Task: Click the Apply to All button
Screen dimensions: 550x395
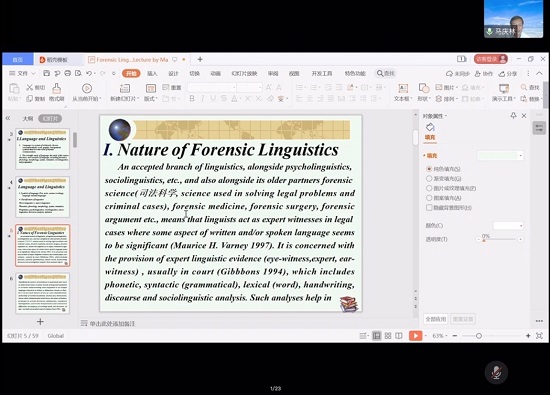Action: tap(436, 319)
